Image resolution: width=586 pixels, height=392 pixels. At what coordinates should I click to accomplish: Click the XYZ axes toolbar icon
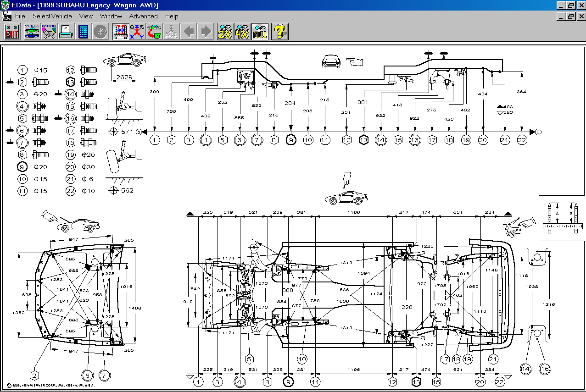[x=137, y=32]
